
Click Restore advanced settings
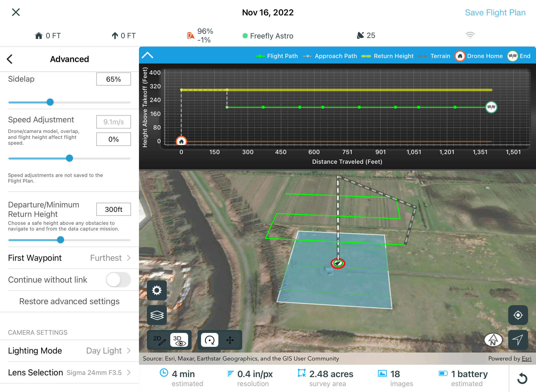69,301
